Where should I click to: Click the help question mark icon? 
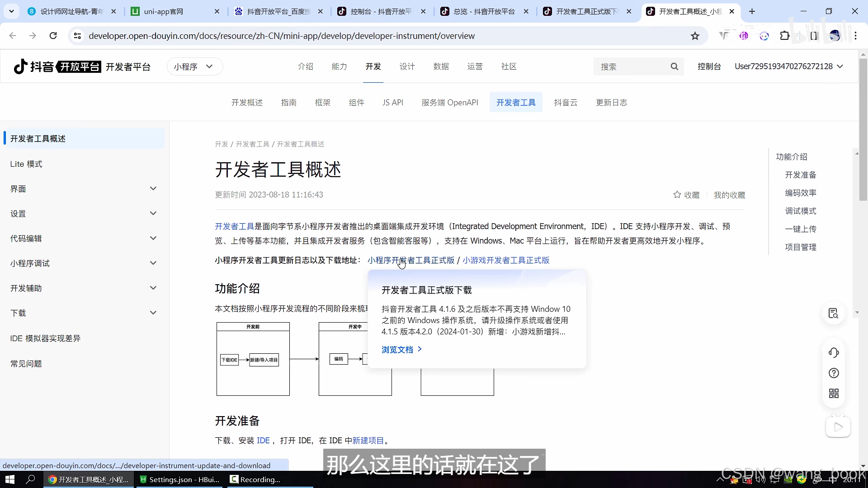click(x=834, y=373)
